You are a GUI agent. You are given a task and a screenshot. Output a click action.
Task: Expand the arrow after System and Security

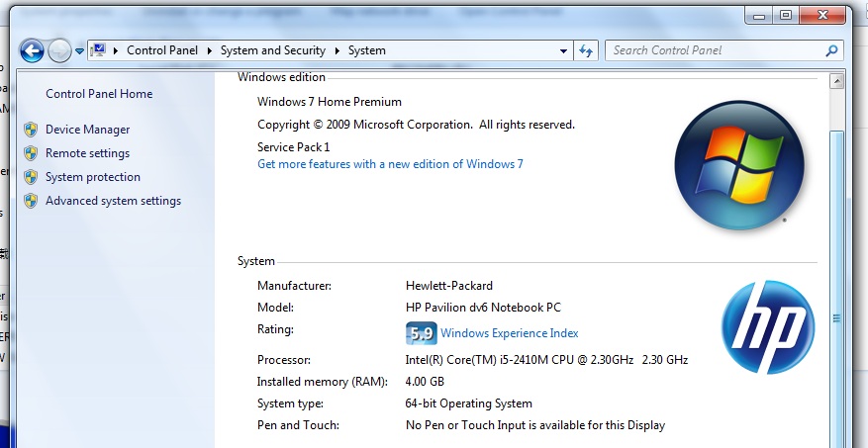[336, 50]
